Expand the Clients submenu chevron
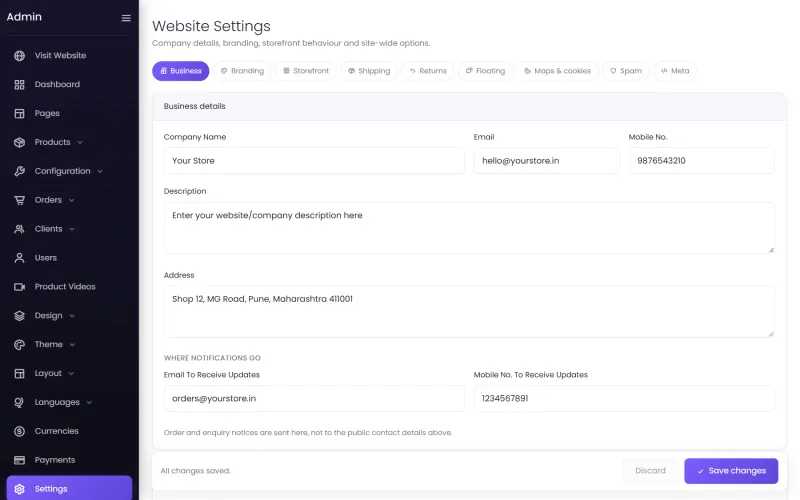 pyautogui.click(x=72, y=229)
